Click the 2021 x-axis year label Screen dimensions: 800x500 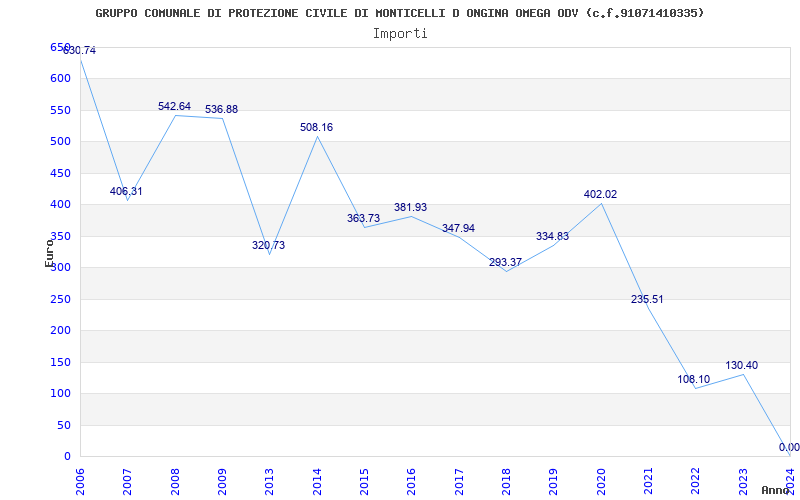pos(647,482)
